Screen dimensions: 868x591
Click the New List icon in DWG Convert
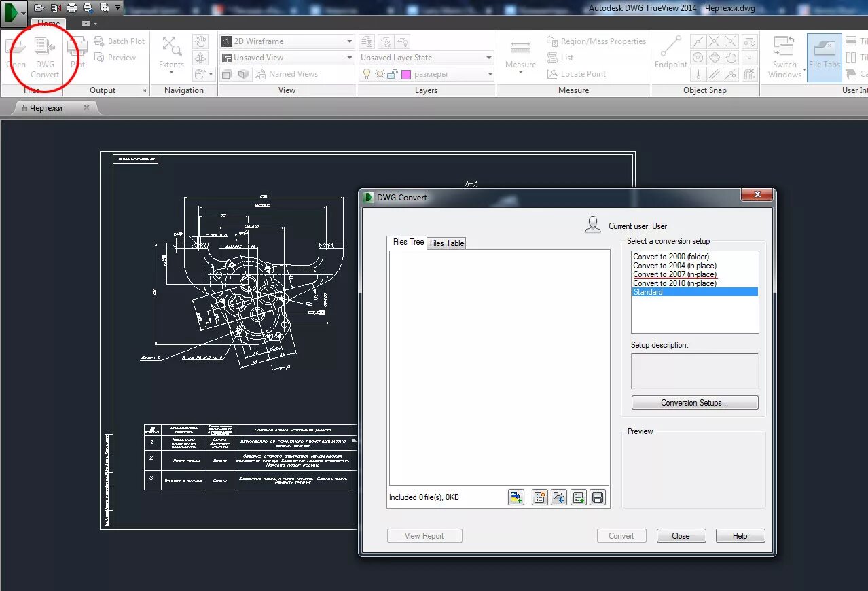click(540, 497)
